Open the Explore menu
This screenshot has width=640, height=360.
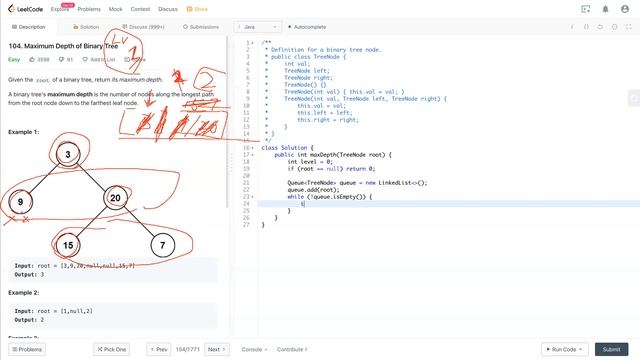point(60,9)
